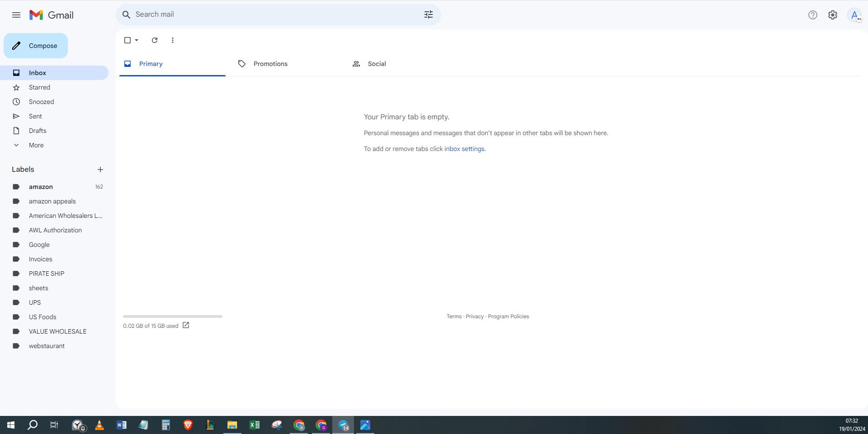
Task: Create a new label with plus icon
Action: coord(100,170)
